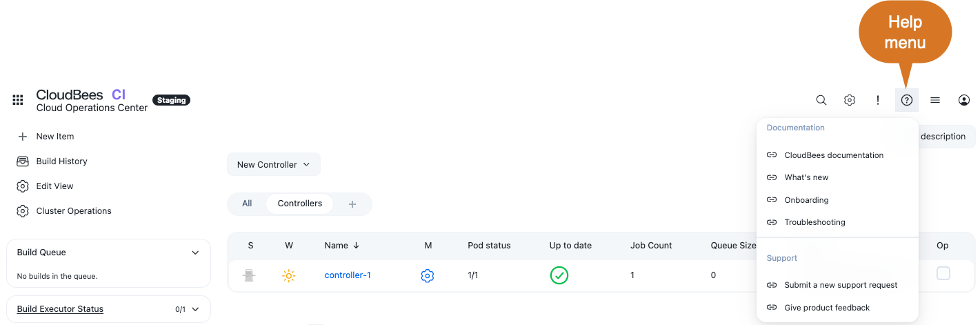980x325 pixels.
Task: Add a new view tab with plus
Action: coord(352,204)
